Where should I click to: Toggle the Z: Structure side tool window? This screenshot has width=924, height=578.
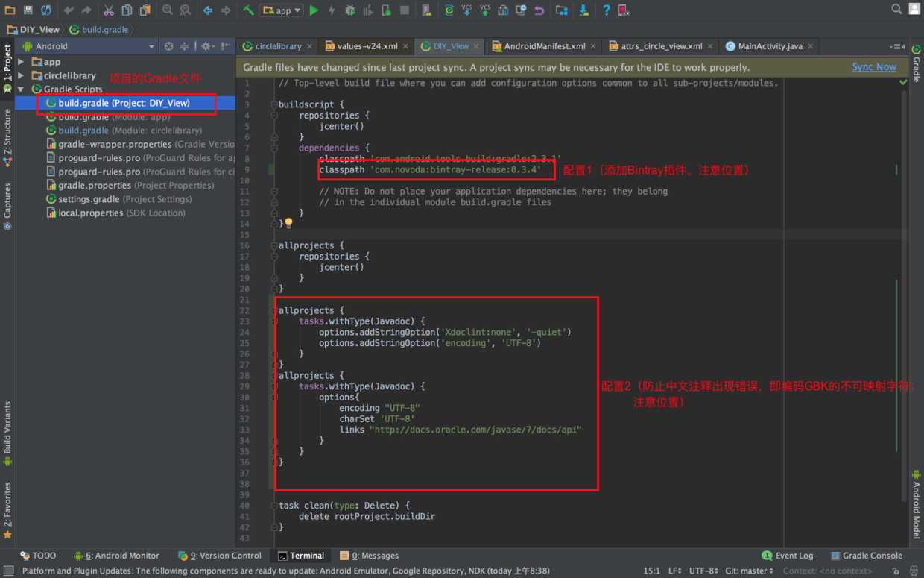pyautogui.click(x=7, y=137)
